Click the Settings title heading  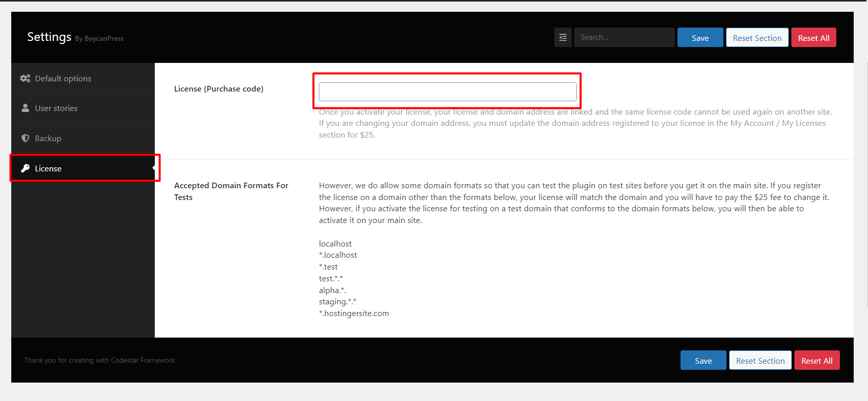point(49,37)
